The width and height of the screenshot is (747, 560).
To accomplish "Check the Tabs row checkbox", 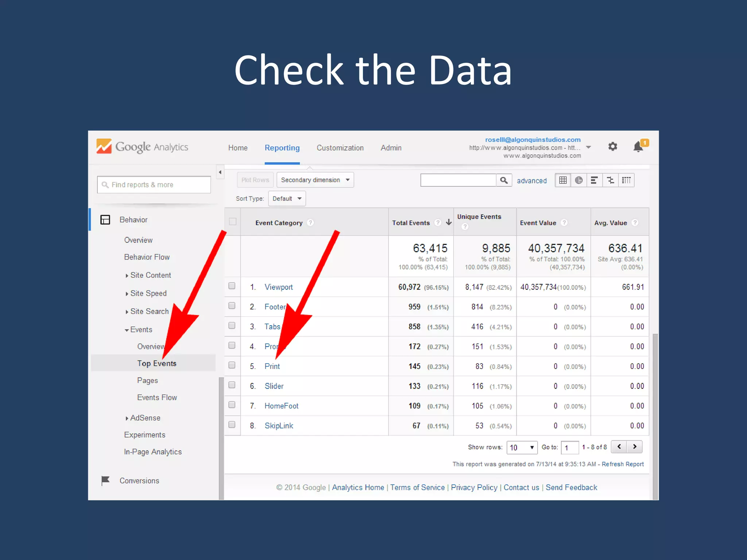I will pos(232,325).
